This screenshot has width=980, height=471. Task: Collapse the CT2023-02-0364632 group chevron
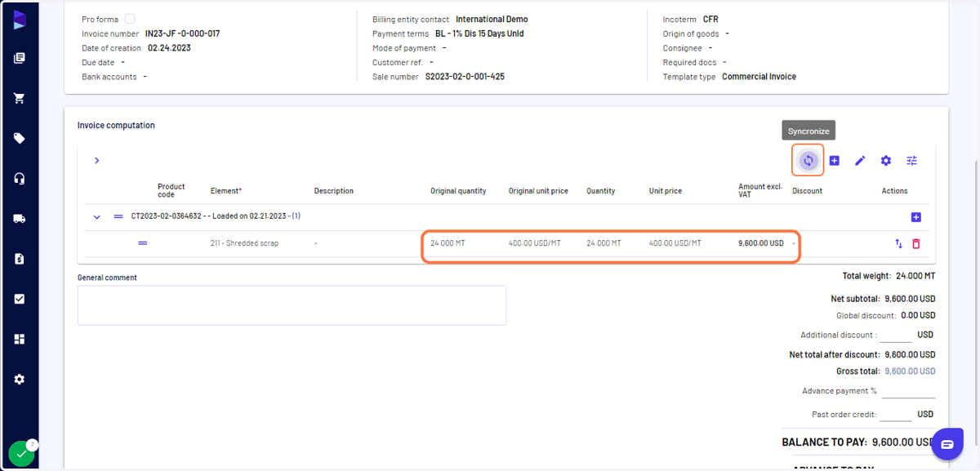click(x=96, y=217)
